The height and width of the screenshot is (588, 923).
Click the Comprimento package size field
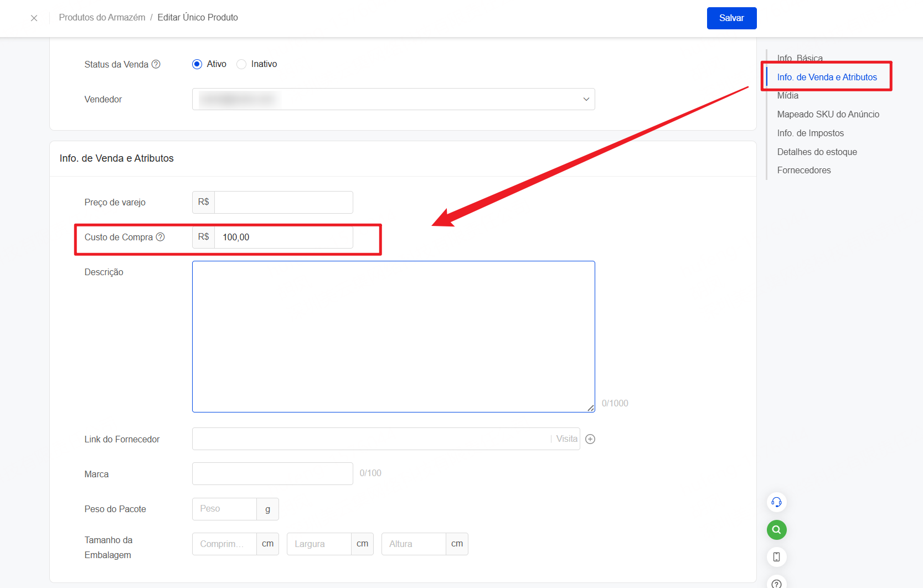224,544
